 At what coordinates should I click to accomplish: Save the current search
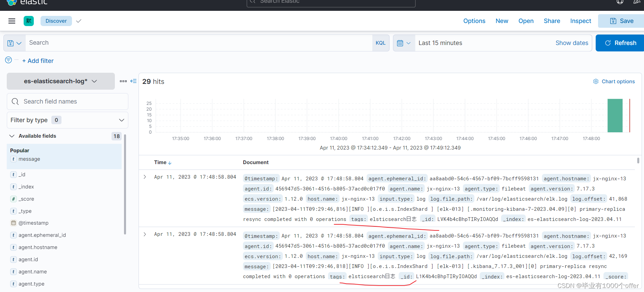[x=621, y=21]
